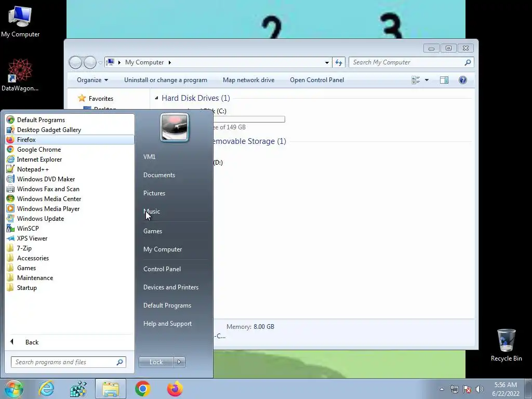This screenshot has height=399, width=532.
Task: Open the view options dropdown arrow
Action: (x=427, y=80)
